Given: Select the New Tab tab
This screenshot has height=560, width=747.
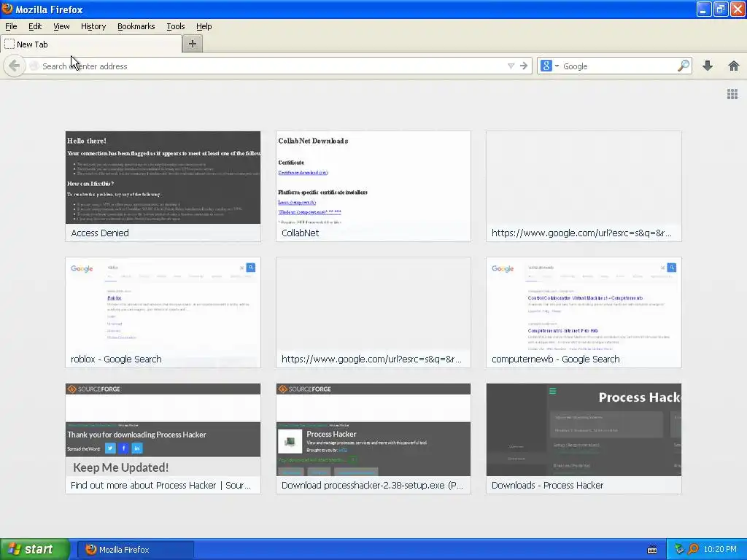Looking at the screenshot, I should click(91, 44).
